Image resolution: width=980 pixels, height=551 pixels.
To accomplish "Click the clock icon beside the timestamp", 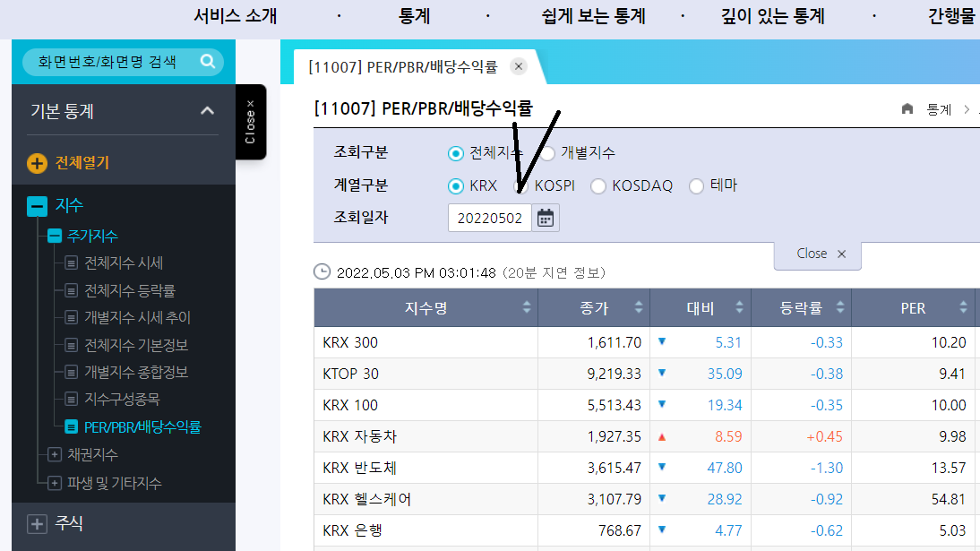I will [322, 270].
